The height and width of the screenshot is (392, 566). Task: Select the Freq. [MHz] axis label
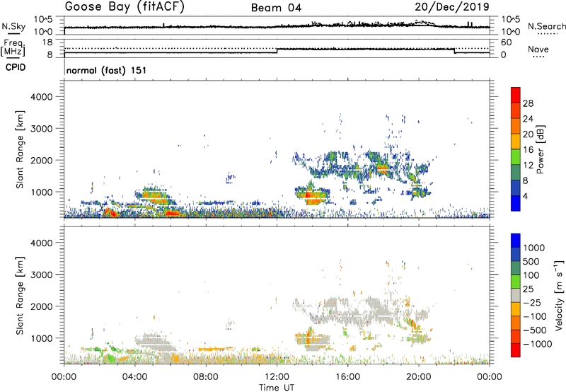13,48
